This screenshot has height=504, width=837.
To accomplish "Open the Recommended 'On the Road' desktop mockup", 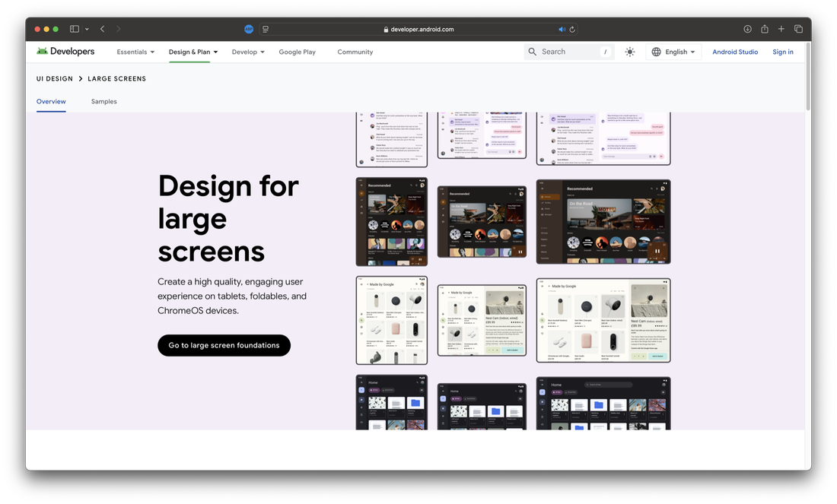I will [603, 221].
